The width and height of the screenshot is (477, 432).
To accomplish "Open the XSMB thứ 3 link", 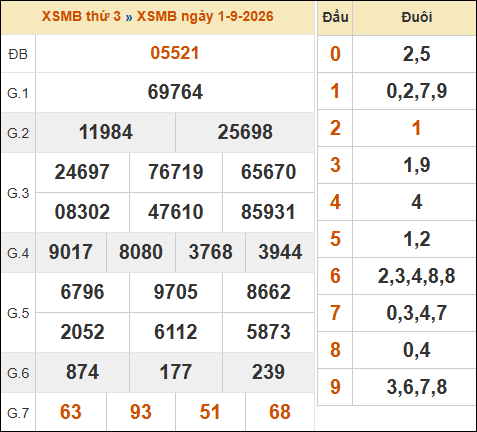I will pos(81,16).
